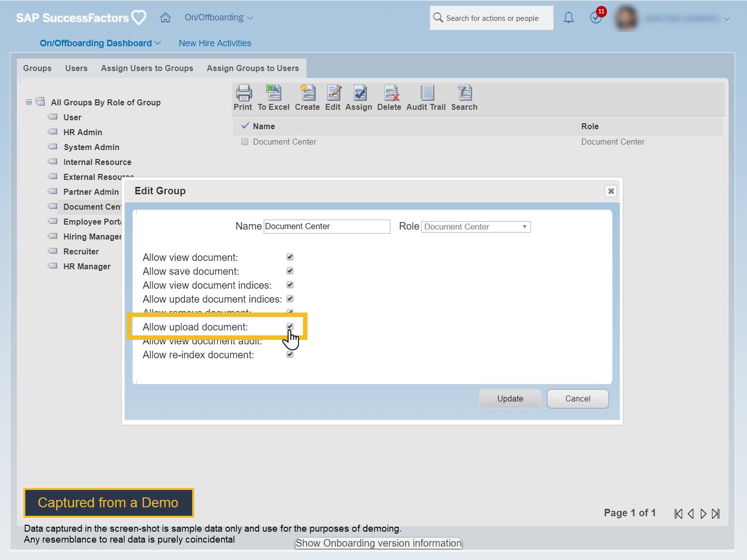Open the Audit Trail icon
747x560 pixels.
(427, 93)
